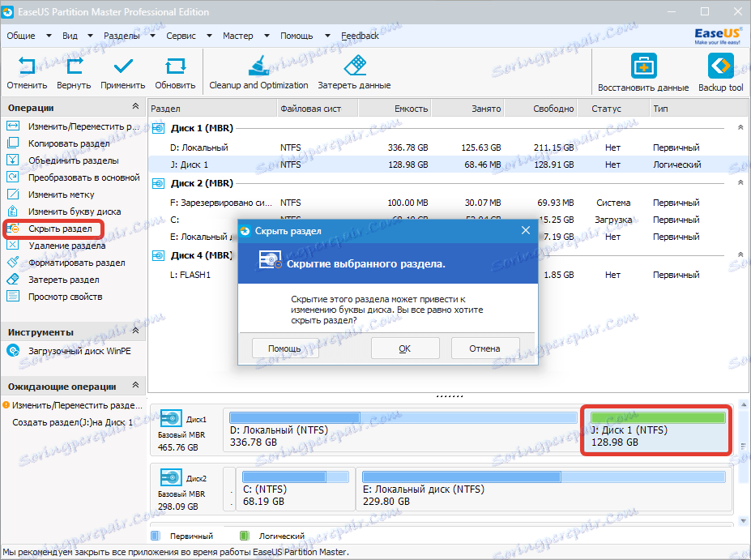Click the Статус column header
This screenshot has width=751, height=560.
(613, 109)
